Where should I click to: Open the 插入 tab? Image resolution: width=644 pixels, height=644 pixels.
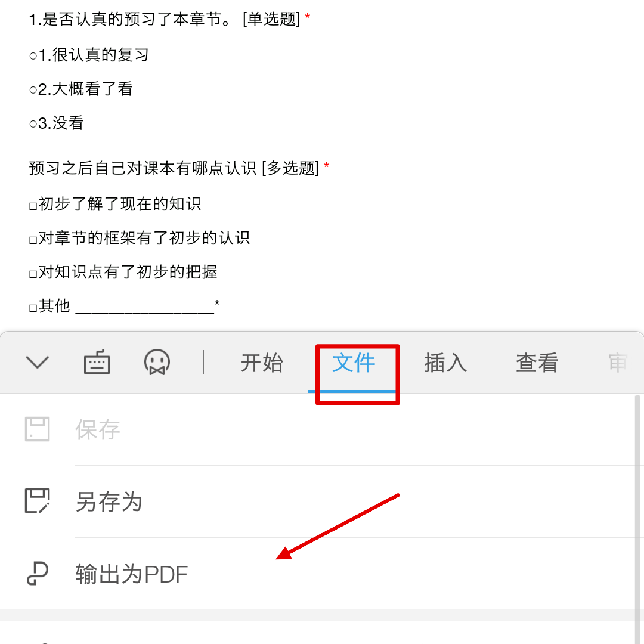point(445,363)
